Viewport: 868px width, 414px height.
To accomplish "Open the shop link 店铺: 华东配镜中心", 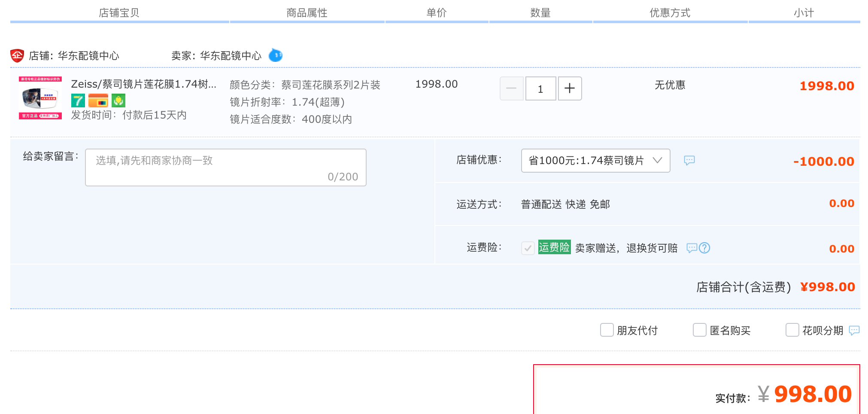I will pos(74,56).
